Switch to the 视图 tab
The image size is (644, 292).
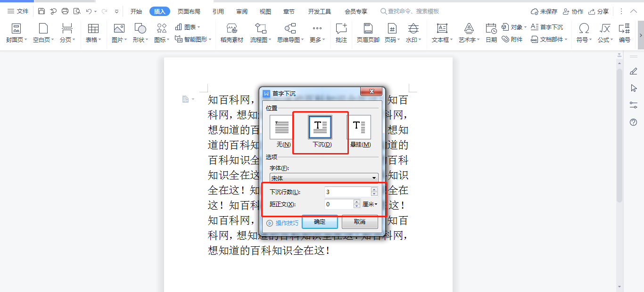265,11
